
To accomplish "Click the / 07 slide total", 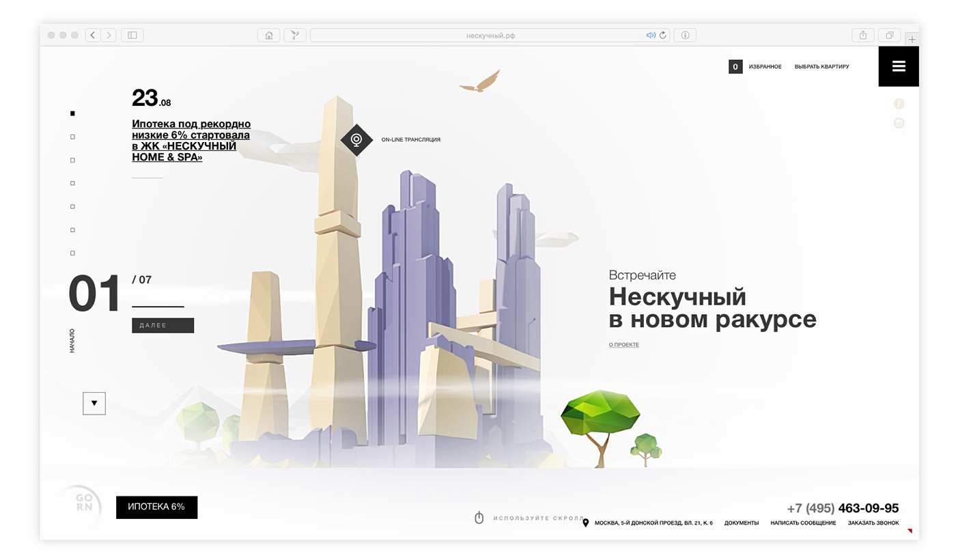I will (x=142, y=279).
